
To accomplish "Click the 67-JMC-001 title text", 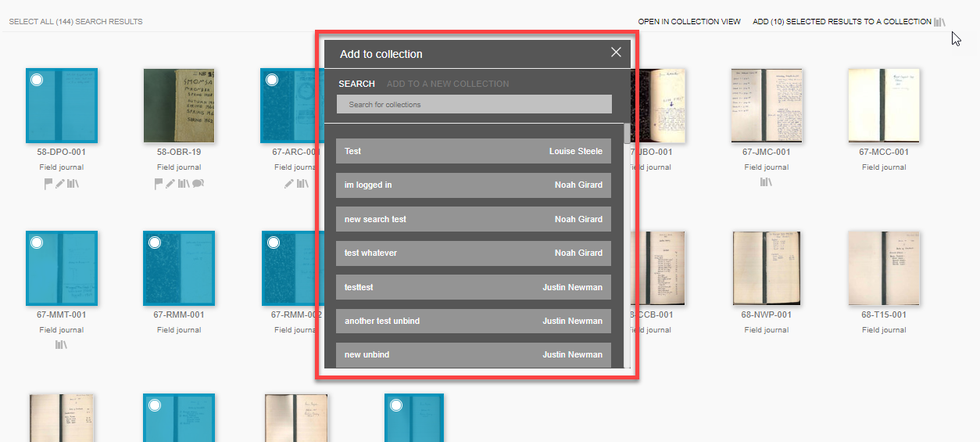I will 767,153.
